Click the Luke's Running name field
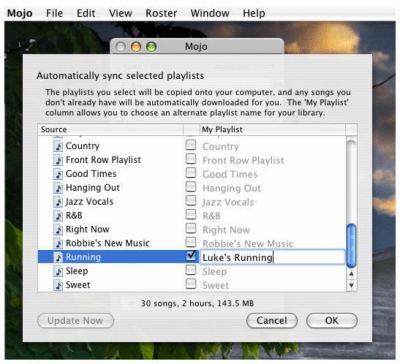This screenshot has height=364, width=400. [272, 257]
